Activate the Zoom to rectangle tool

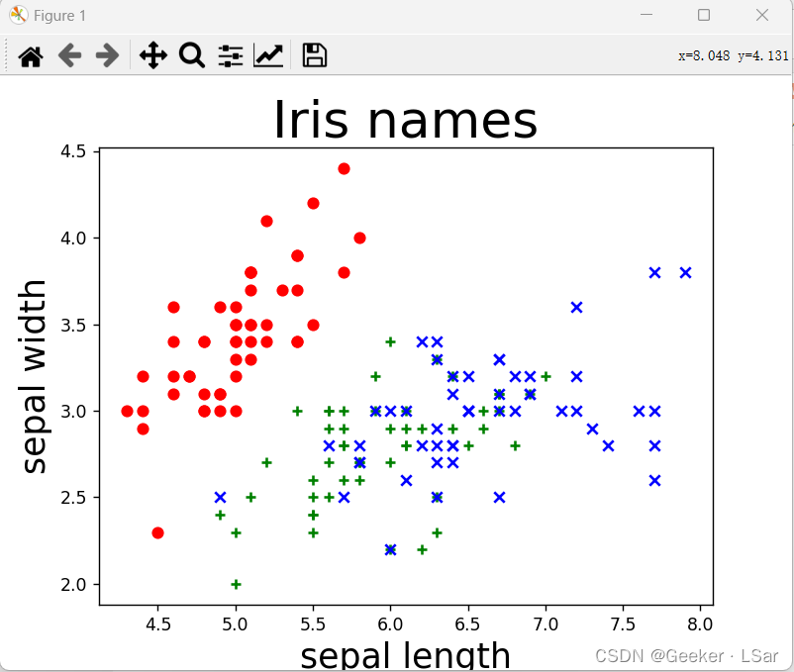tap(192, 55)
